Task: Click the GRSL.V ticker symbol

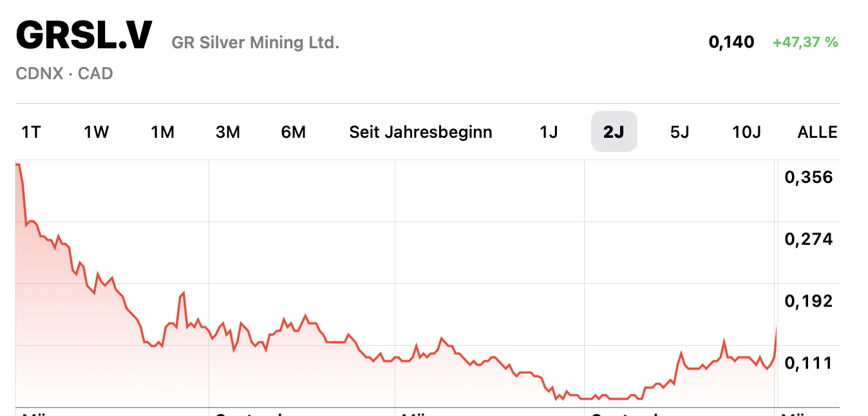Action: pyautogui.click(x=84, y=37)
